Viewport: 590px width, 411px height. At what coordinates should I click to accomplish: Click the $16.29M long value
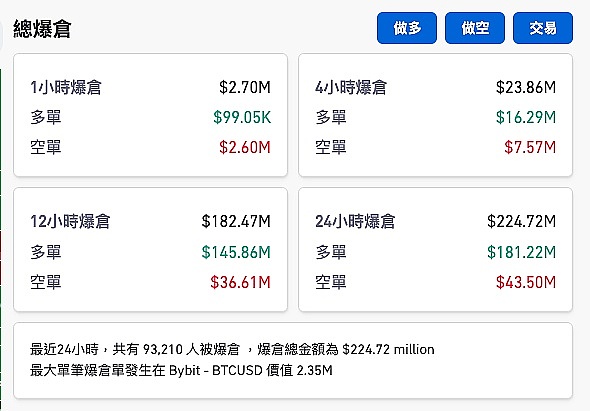tap(526, 117)
